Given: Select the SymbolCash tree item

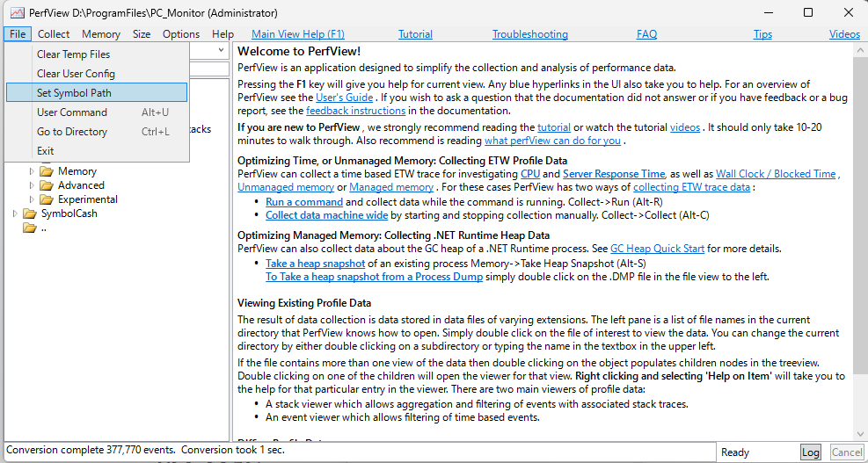Looking at the screenshot, I should tap(69, 213).
